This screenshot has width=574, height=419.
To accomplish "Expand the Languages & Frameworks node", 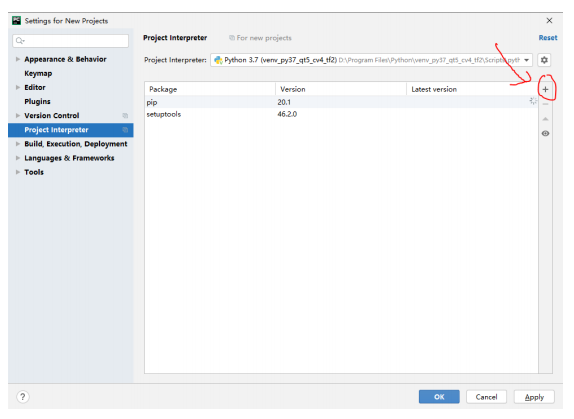I will (18, 158).
